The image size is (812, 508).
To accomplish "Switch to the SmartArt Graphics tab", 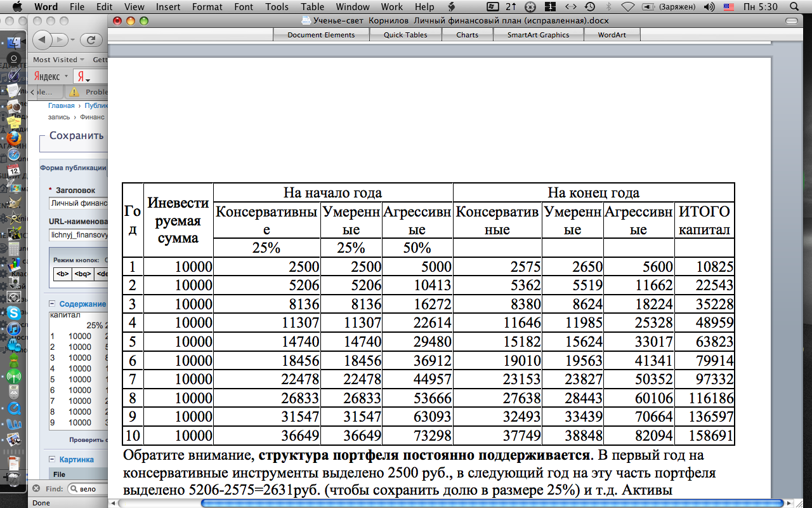I will click(538, 35).
